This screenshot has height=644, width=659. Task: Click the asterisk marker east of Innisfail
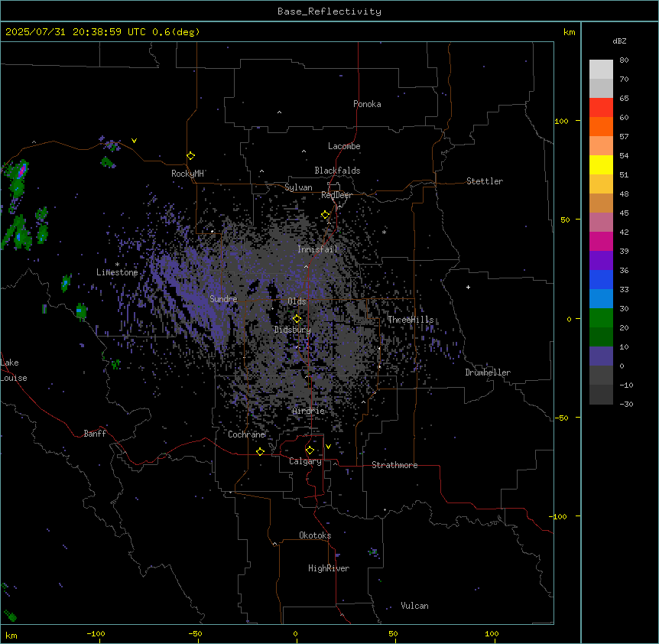384,232
